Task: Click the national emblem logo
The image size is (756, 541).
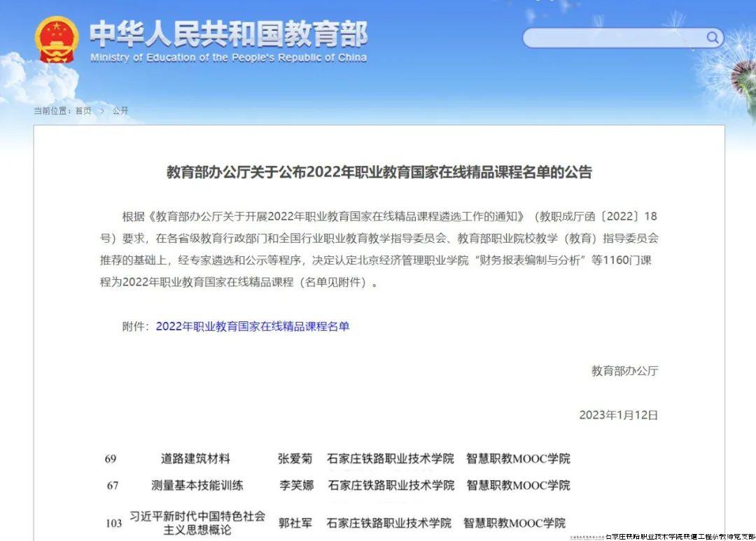Action: pyautogui.click(x=57, y=40)
